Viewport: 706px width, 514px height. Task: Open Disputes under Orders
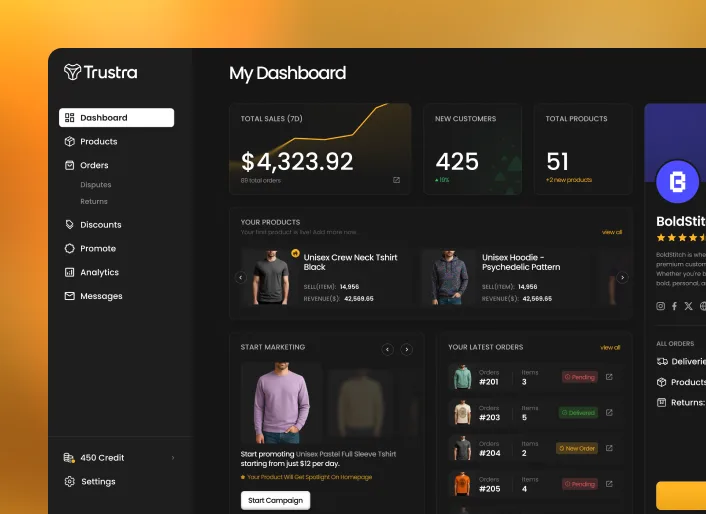(95, 185)
